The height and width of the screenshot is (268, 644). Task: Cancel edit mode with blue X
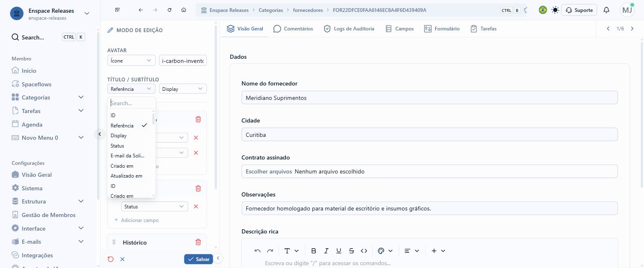click(122, 259)
